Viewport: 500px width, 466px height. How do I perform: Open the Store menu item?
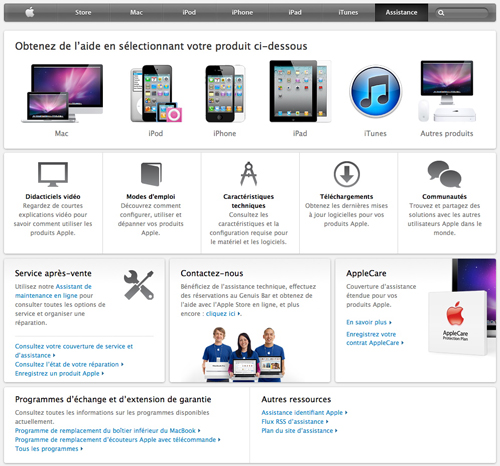(x=83, y=13)
